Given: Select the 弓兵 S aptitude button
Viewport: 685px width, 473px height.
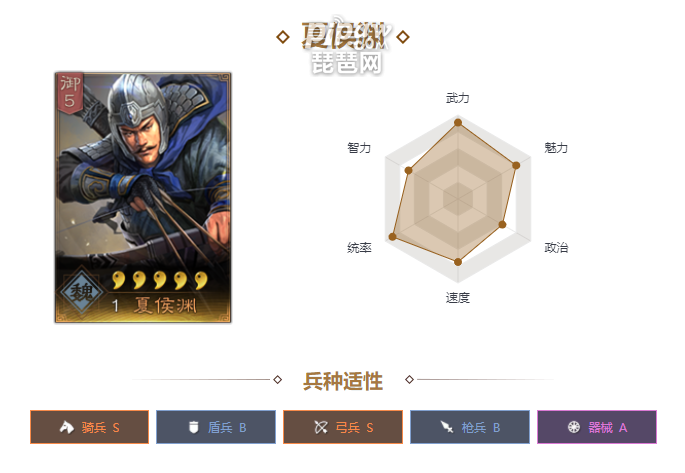Looking at the screenshot, I should (x=343, y=427).
